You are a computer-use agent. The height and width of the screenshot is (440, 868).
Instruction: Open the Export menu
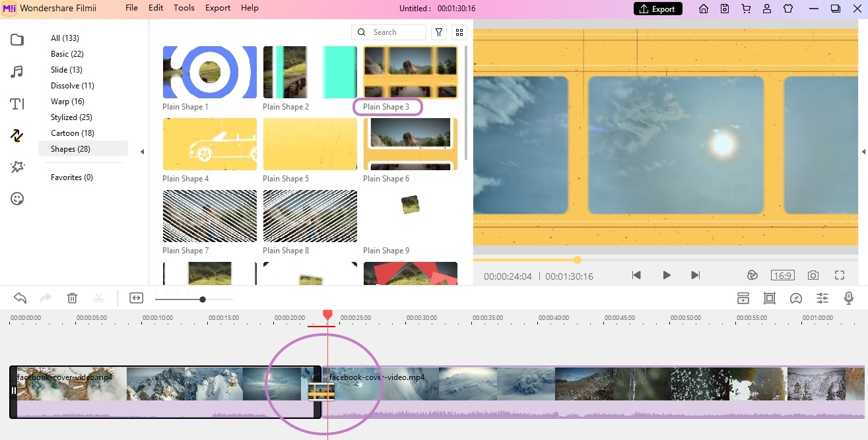point(218,8)
